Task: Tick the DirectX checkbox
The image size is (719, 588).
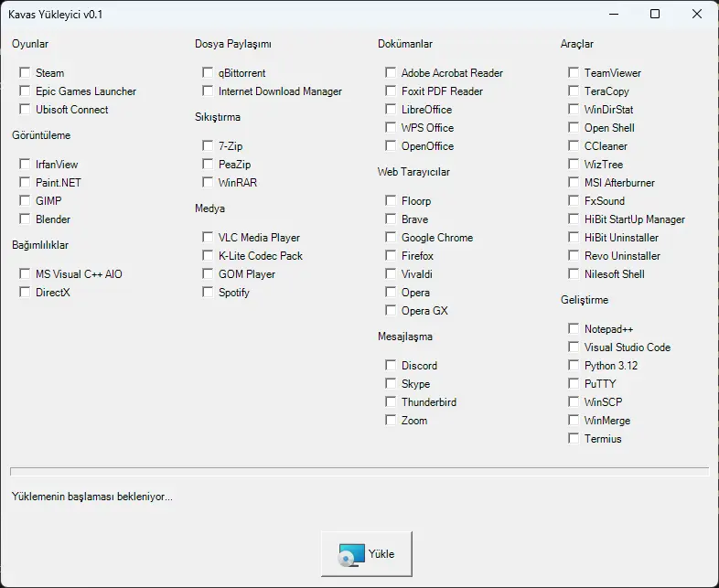Action: tap(25, 293)
